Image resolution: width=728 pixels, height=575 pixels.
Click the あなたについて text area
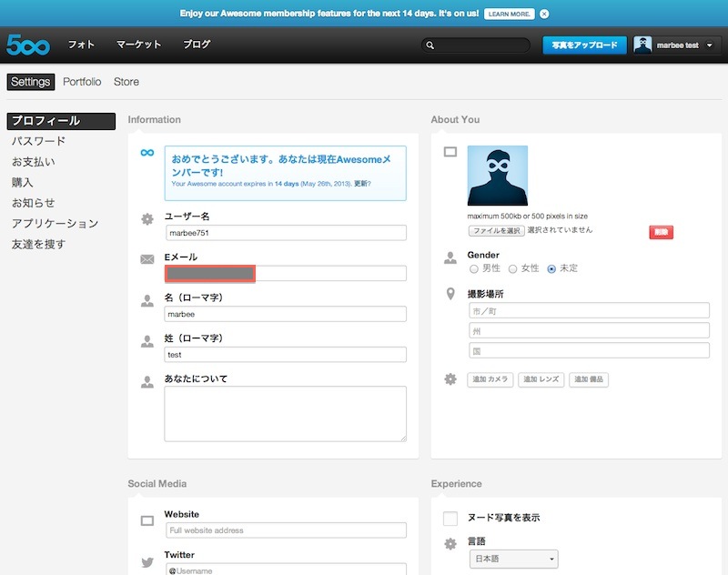tap(285, 414)
